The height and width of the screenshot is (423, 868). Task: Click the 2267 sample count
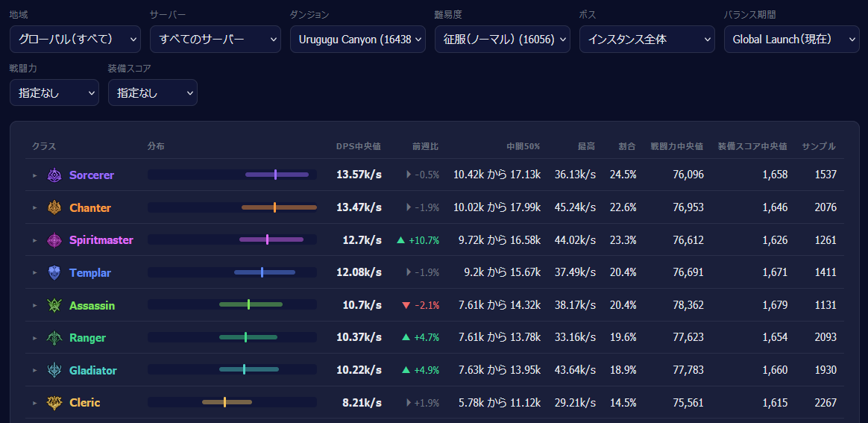tap(825, 403)
